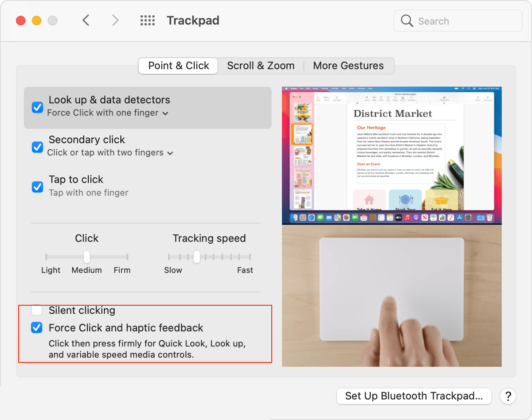Enable Silent clicking checkbox

36,310
